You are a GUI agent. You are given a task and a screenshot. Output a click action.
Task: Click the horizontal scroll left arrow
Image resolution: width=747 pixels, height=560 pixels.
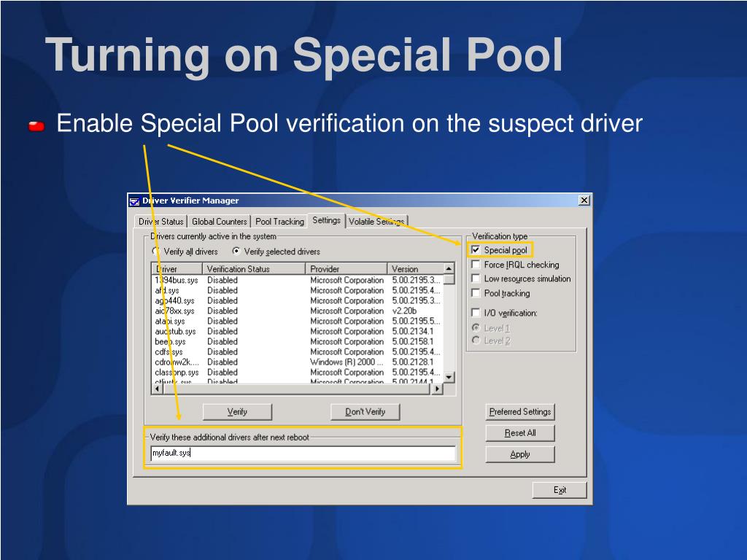(158, 389)
